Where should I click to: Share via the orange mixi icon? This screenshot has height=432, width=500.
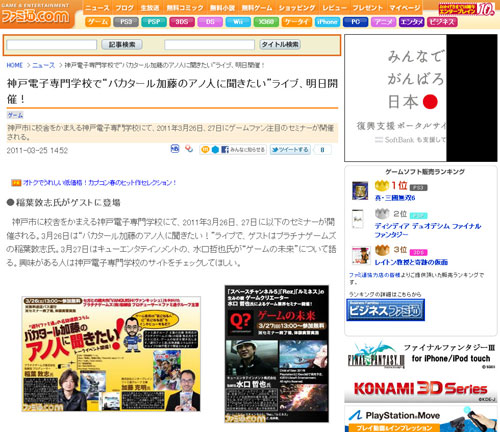(x=205, y=150)
